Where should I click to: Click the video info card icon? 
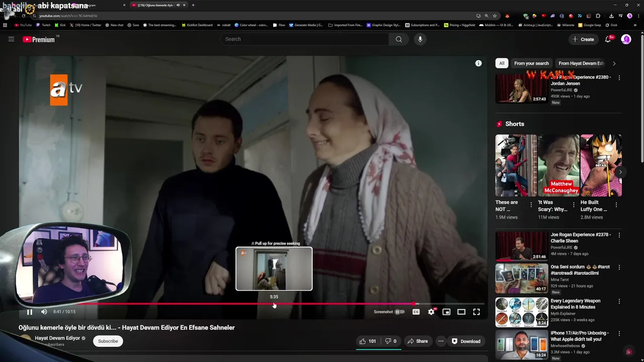[x=478, y=63]
